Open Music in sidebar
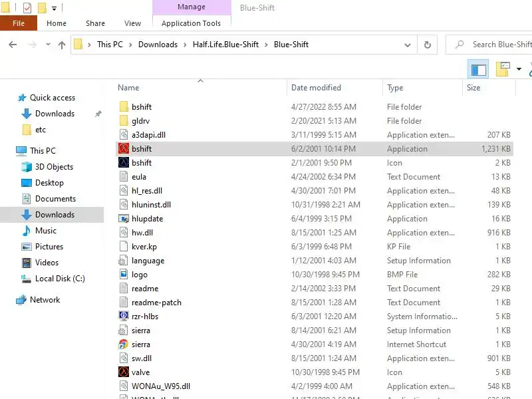 tap(46, 230)
